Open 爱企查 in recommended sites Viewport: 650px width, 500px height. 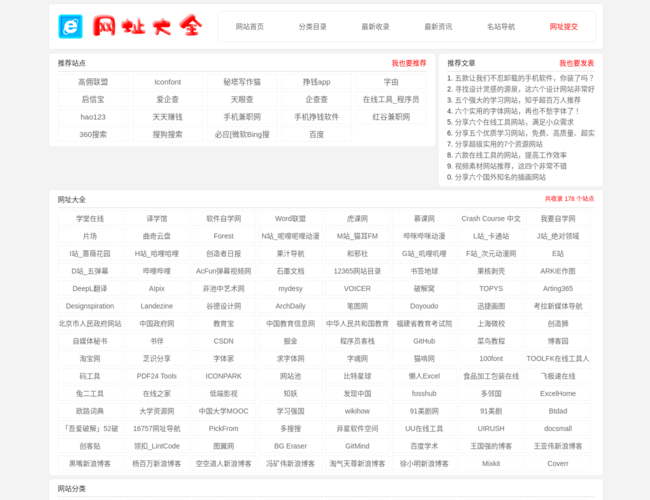[x=167, y=99]
